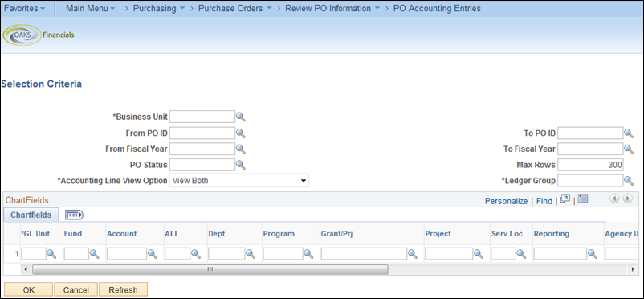Open View All popup window icon

tap(565, 199)
